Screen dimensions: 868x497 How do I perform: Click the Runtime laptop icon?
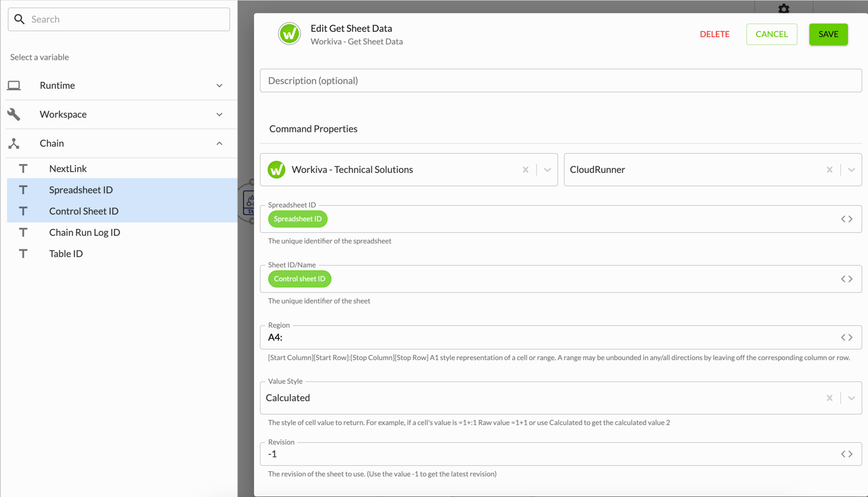click(x=14, y=86)
